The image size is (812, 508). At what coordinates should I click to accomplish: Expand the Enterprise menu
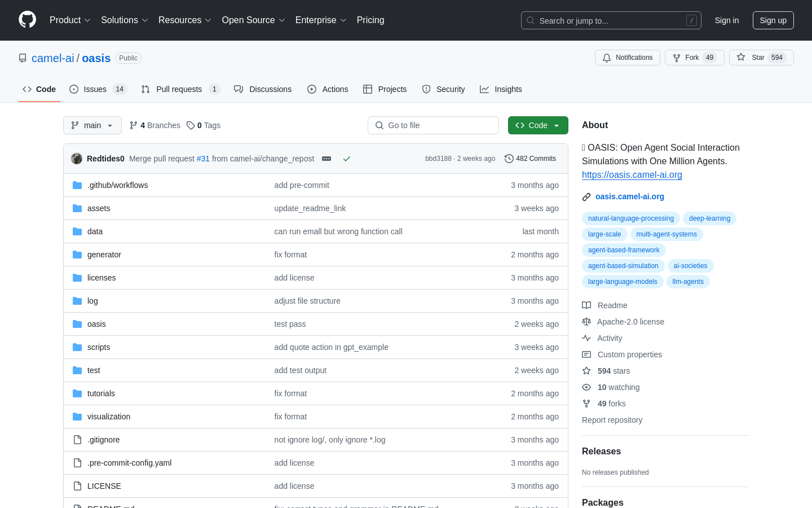click(x=321, y=20)
